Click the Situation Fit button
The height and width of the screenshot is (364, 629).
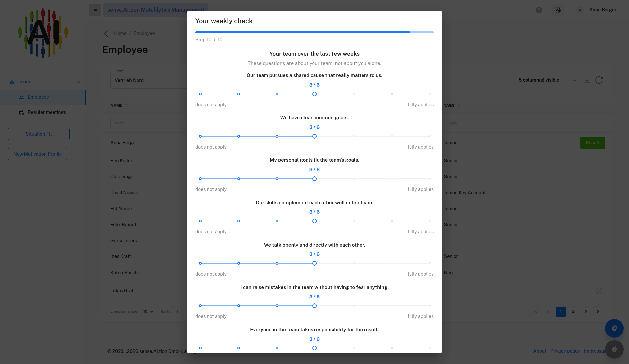coord(39,134)
